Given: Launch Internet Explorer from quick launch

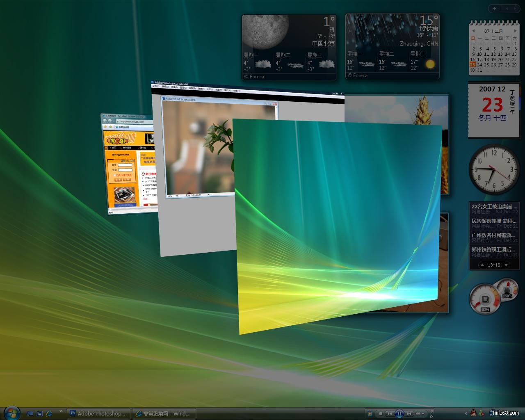Looking at the screenshot, I should coord(49,413).
